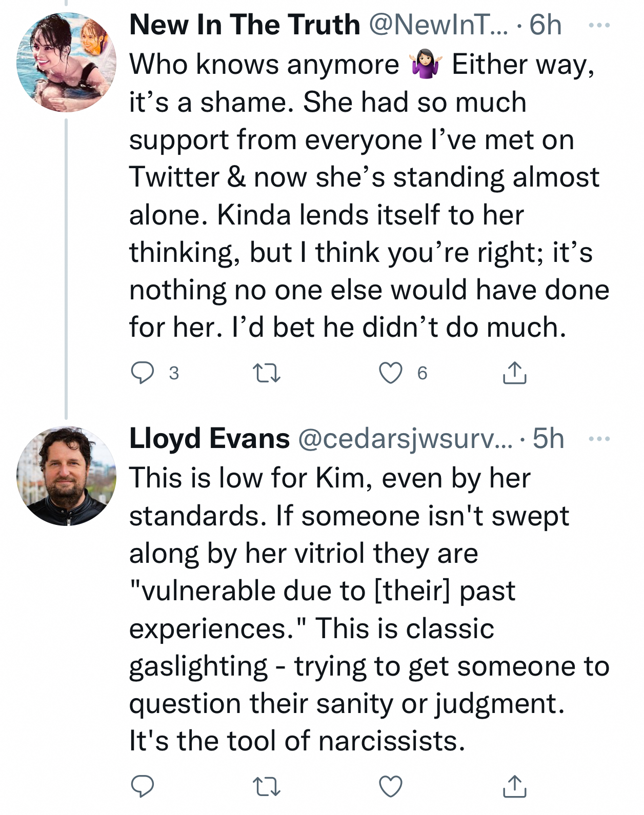
Task: Open Lloyd Evans's profile picture
Action: pos(66,476)
